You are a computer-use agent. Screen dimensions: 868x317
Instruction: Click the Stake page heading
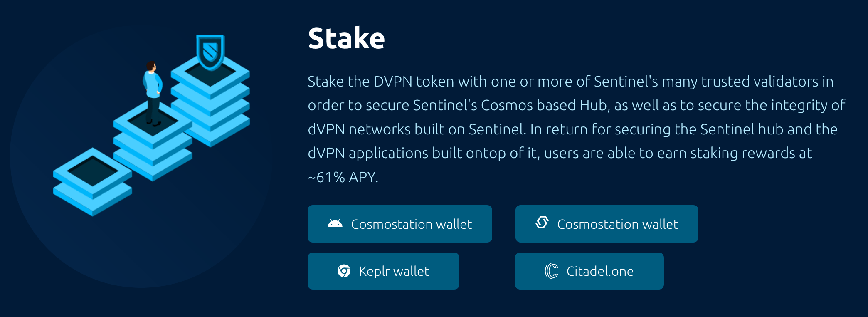(x=346, y=38)
